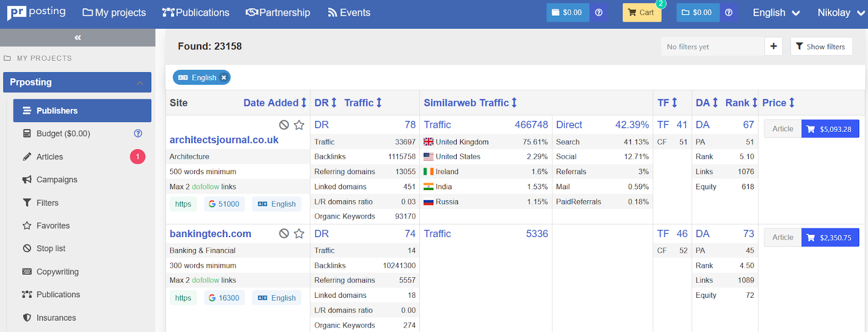Click English tag on bankingtech.com row
868x332 pixels.
coord(277,298)
